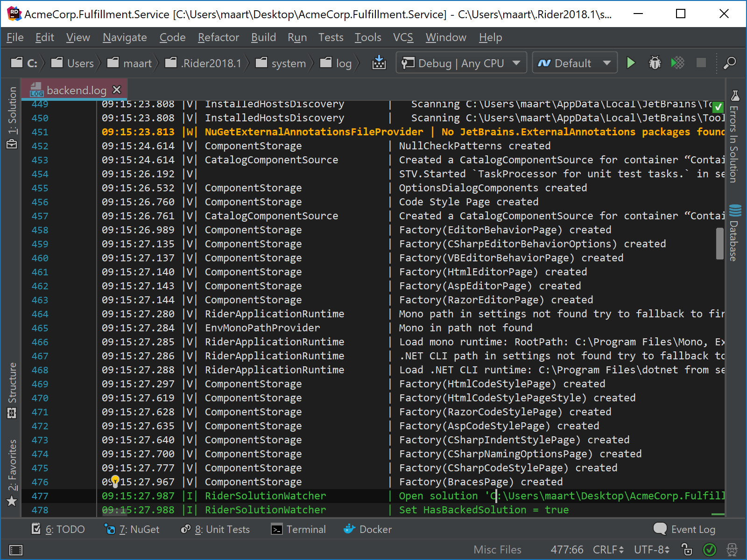Click the 477:66 caret position indicator
The width and height of the screenshot is (747, 560).
567,550
